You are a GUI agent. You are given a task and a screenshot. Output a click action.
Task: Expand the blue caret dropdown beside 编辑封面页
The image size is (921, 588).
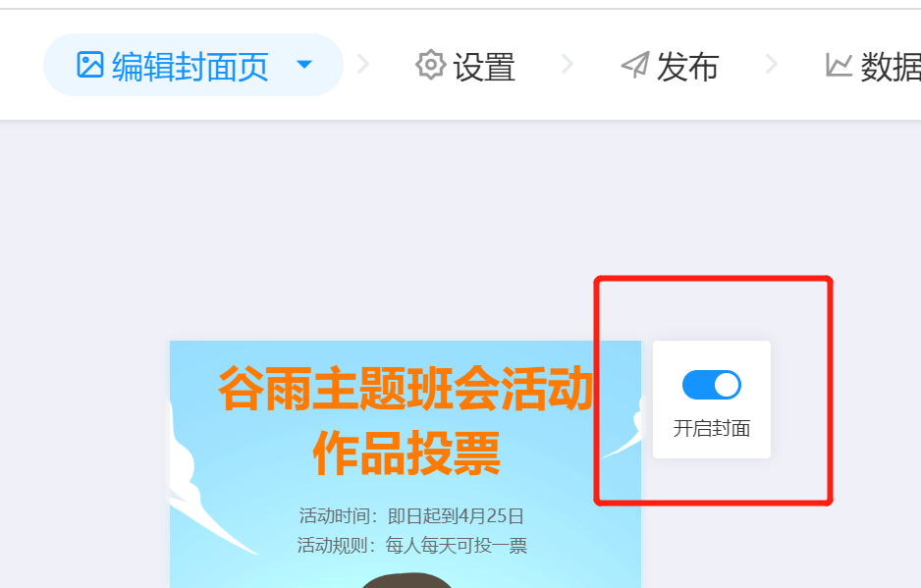coord(304,64)
